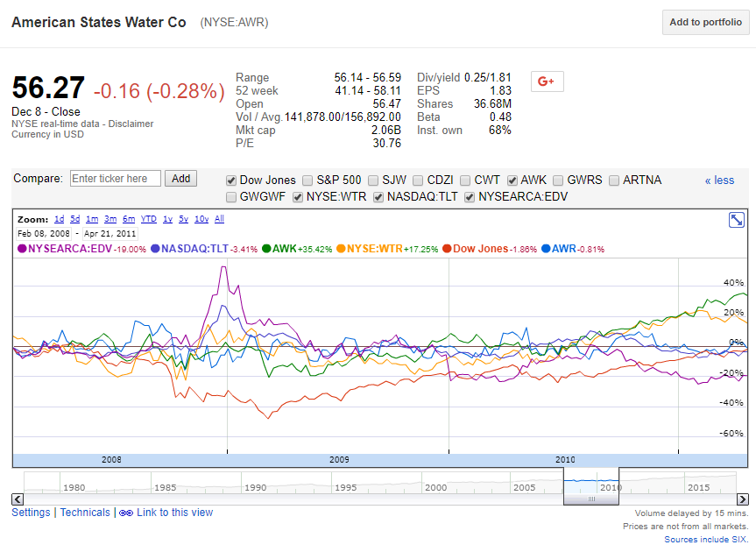Click the start date field Feb 08, 2008

click(x=44, y=234)
